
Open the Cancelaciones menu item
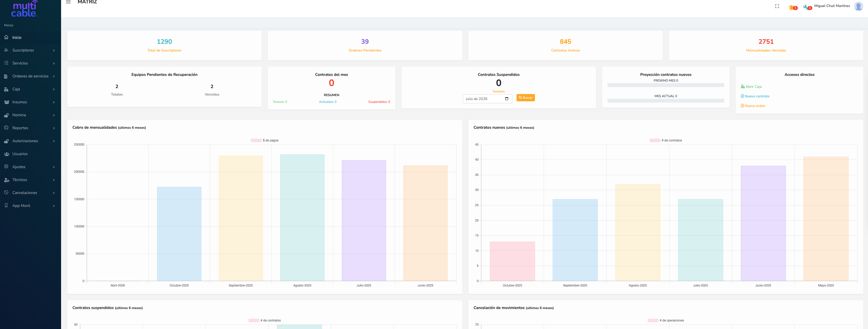[30, 193]
